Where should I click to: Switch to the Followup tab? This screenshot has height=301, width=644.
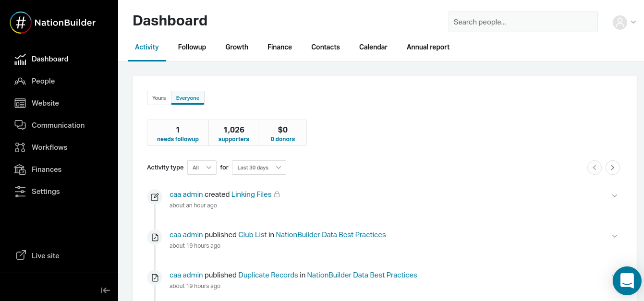(192, 47)
